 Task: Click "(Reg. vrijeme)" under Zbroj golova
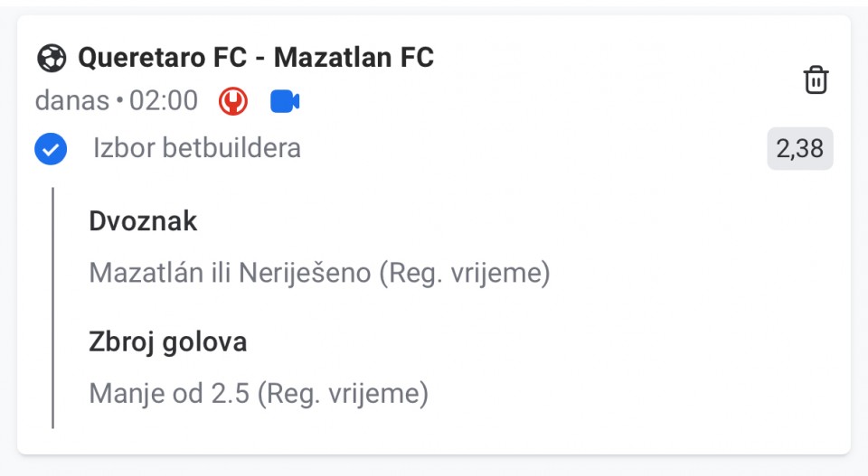342,394
